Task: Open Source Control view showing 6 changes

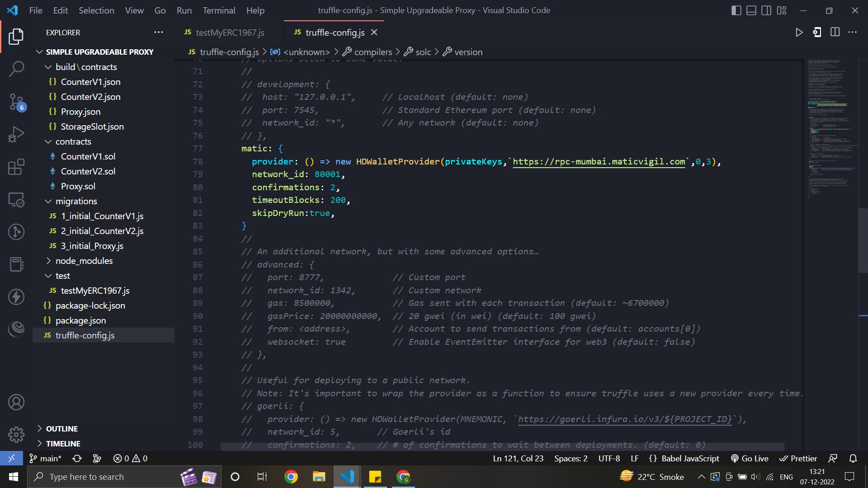Action: pos(16,102)
